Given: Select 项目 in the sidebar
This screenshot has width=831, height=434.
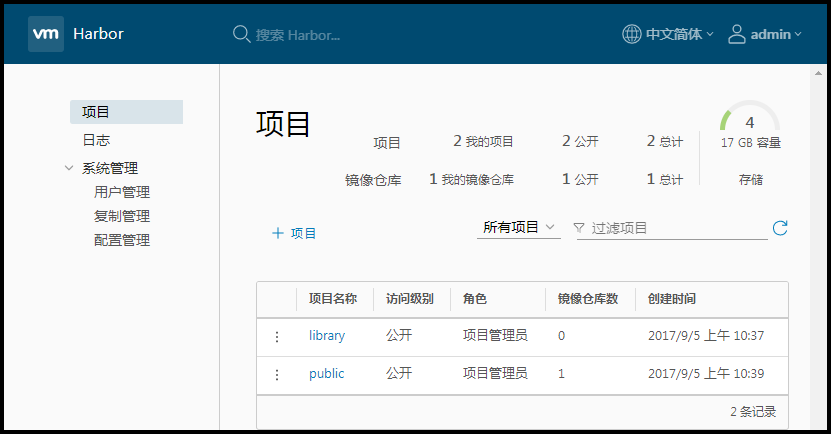Looking at the screenshot, I should (126, 112).
